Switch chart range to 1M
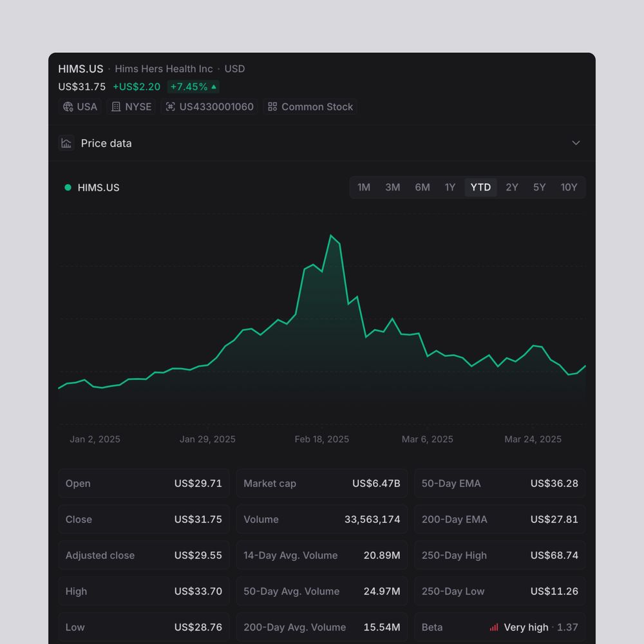 click(x=364, y=187)
